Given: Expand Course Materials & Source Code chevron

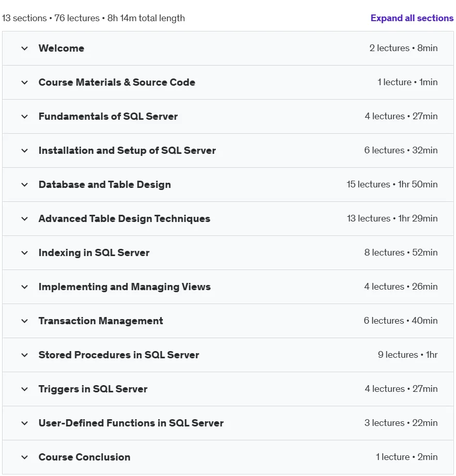Looking at the screenshot, I should (25, 82).
